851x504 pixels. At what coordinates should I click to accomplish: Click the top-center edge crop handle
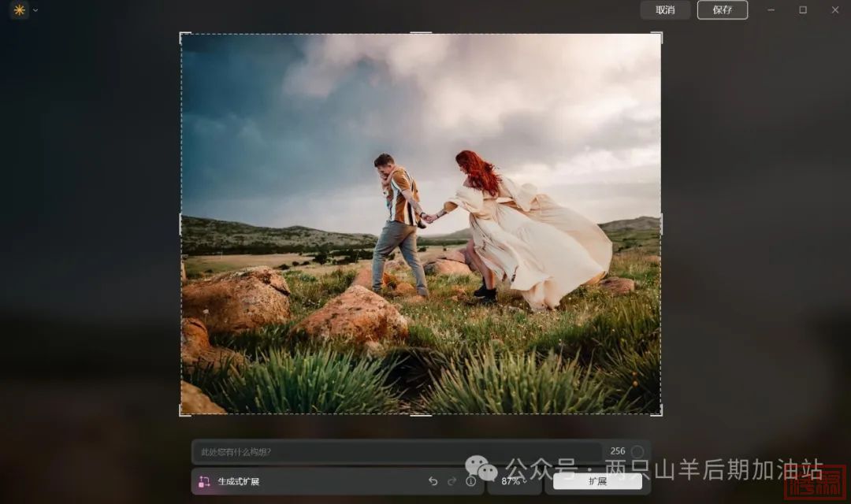coord(421,33)
